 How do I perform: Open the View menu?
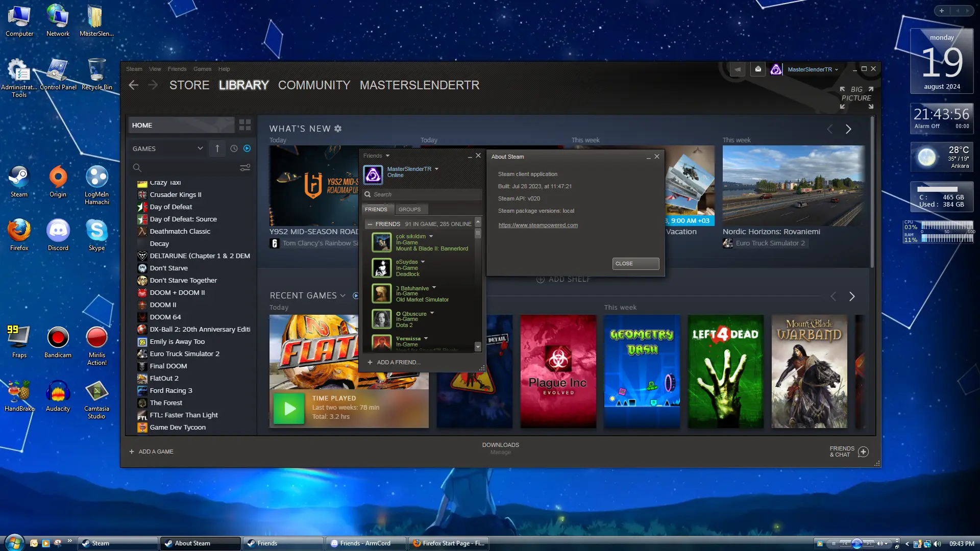155,69
